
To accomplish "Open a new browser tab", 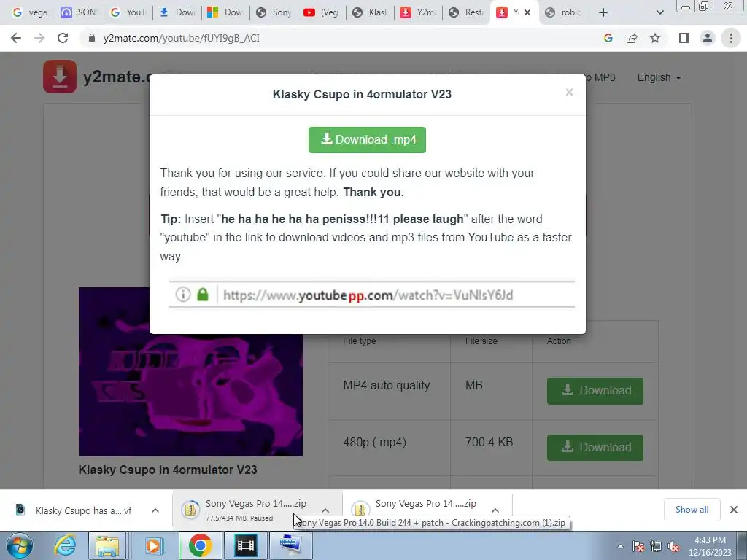I will (603, 12).
